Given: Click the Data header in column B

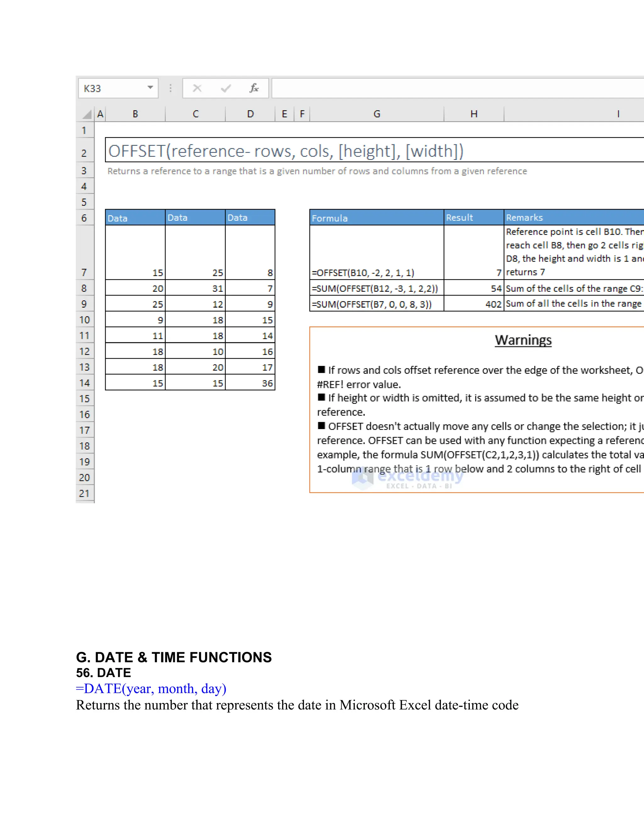Looking at the screenshot, I should coord(135,218).
